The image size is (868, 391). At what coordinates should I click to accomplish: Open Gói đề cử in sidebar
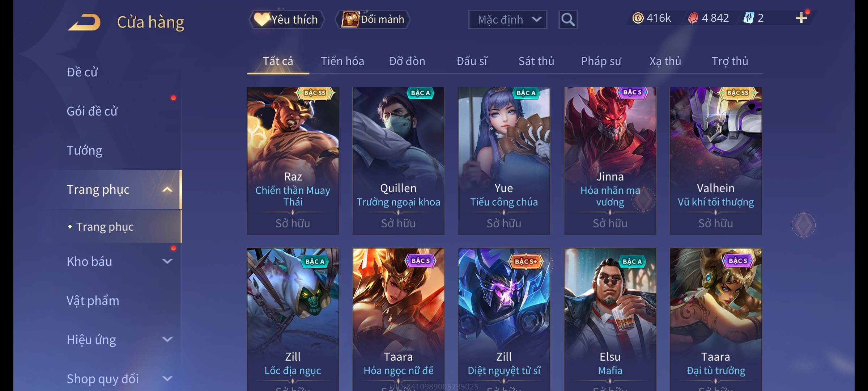tap(92, 111)
